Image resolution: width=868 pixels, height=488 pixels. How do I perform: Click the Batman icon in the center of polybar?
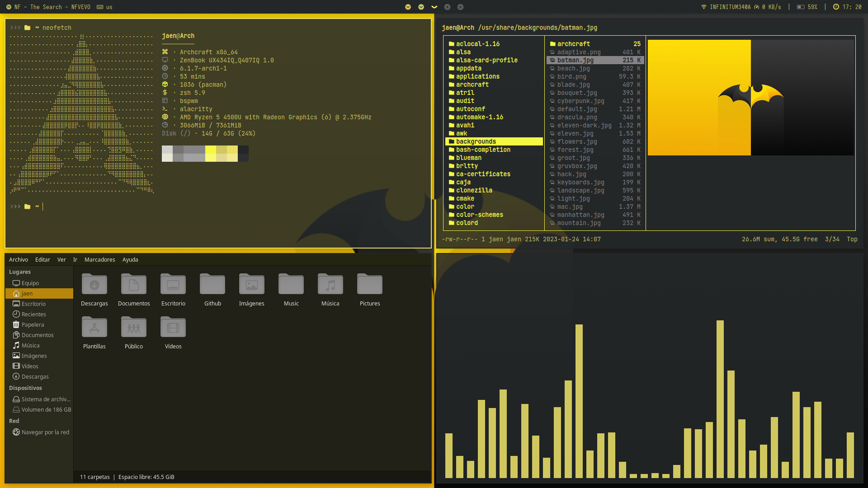pos(434,7)
